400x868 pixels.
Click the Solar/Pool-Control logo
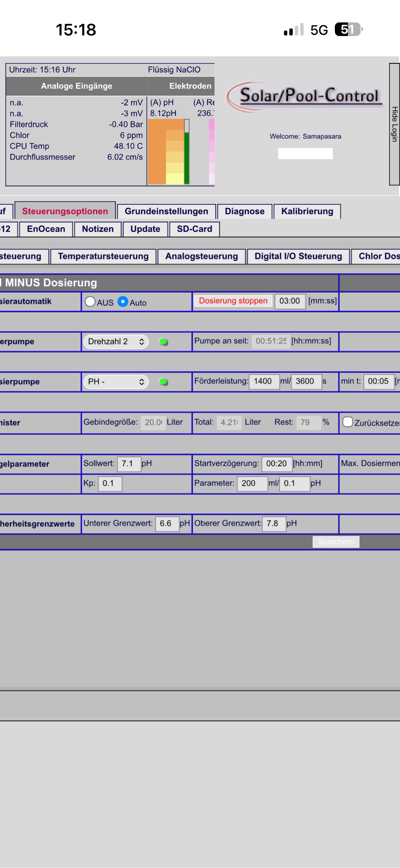point(306,96)
